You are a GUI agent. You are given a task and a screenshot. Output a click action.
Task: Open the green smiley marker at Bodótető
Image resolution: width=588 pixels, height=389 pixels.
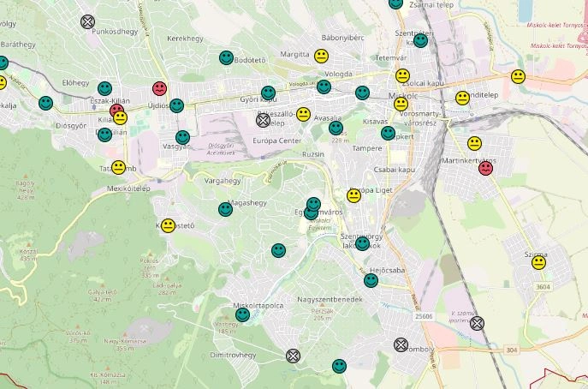[226, 58]
